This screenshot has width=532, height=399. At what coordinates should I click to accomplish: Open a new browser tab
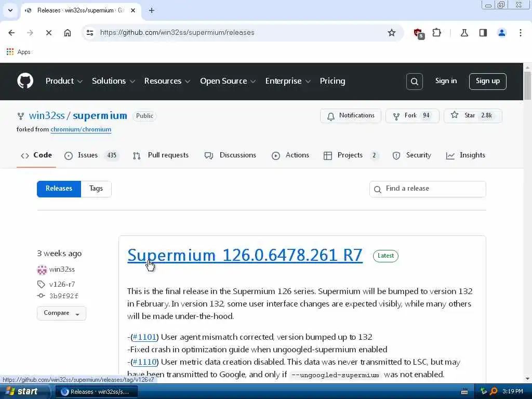click(x=152, y=10)
